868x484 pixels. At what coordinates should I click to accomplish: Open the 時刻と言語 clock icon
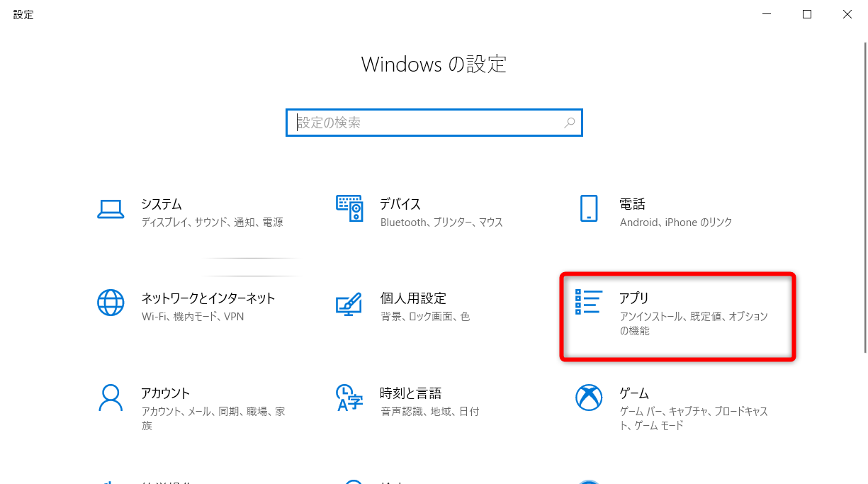[349, 398]
